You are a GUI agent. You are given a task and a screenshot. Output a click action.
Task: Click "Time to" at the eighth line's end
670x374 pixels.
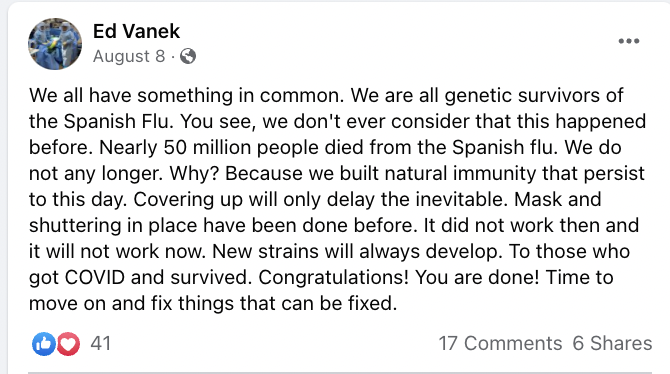pyautogui.click(x=579, y=277)
